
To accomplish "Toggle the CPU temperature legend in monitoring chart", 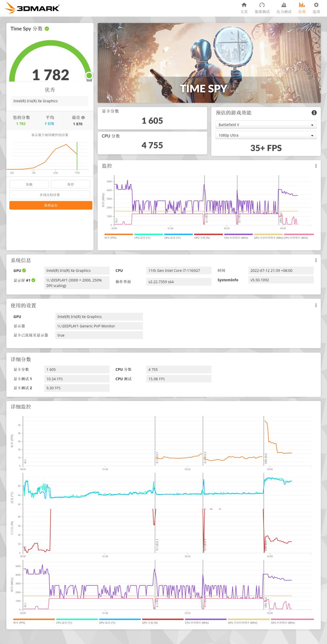I will coord(148,236).
